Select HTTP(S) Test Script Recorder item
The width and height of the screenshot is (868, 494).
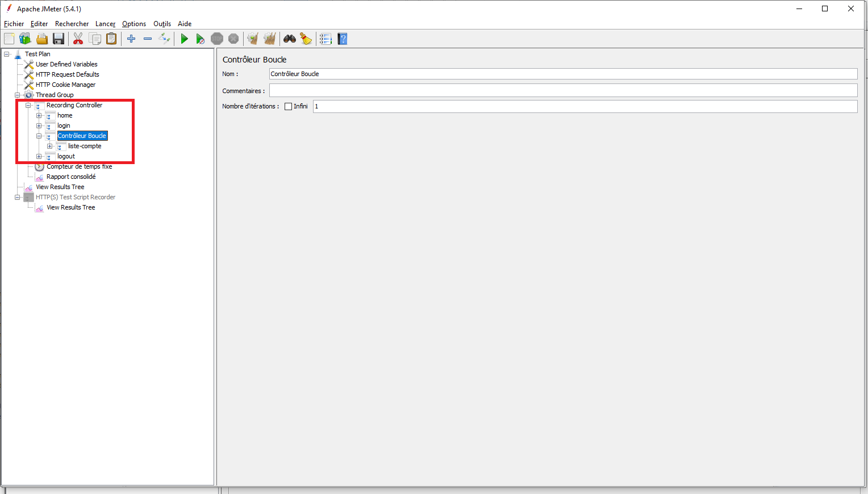point(76,197)
